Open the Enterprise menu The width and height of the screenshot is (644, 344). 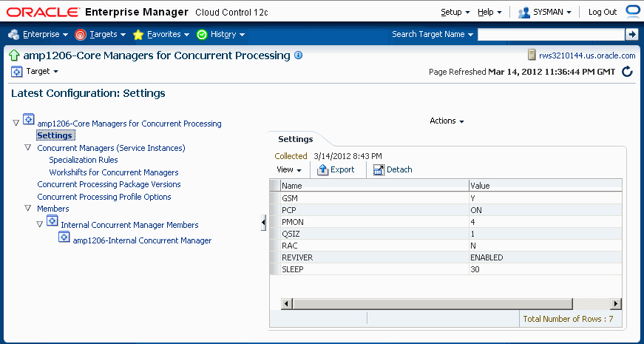(x=45, y=35)
